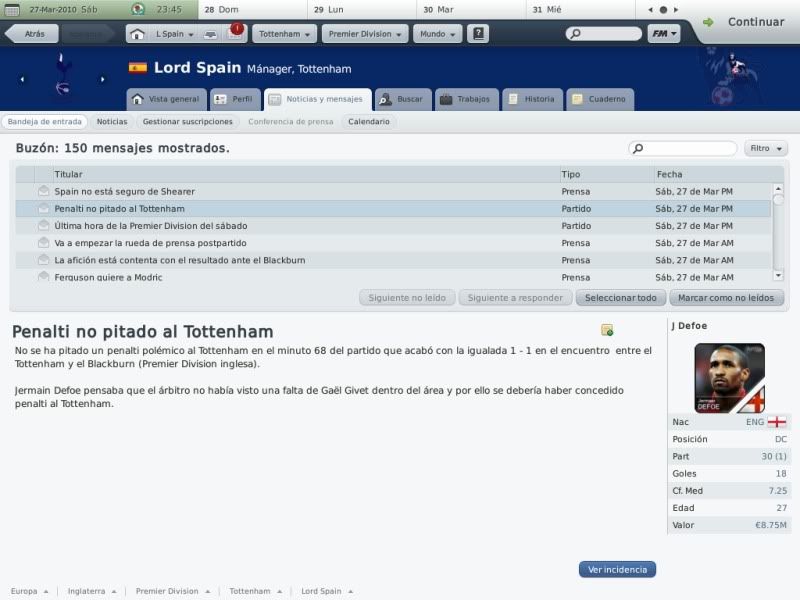Open the Mundo dropdown menu

coord(437,34)
